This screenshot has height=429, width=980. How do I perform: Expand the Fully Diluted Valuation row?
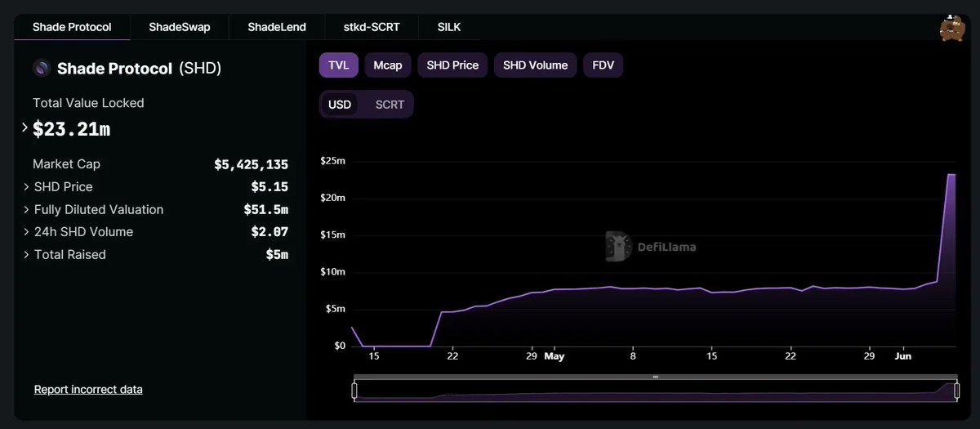tap(27, 210)
